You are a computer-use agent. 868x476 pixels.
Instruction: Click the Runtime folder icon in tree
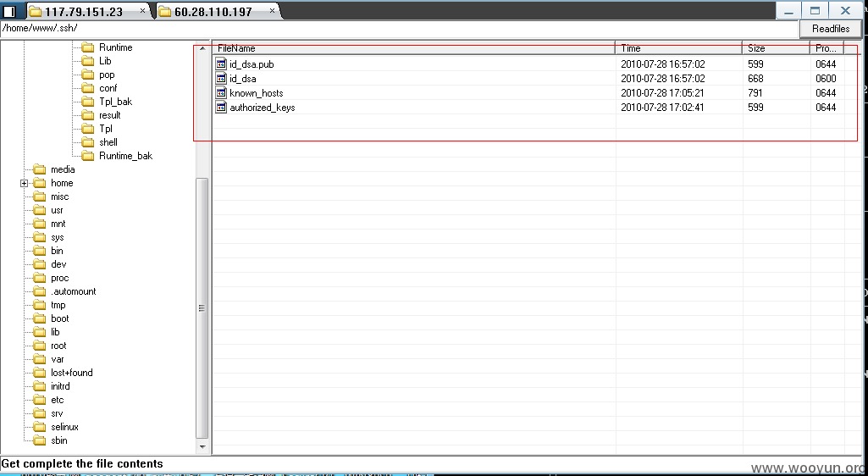pyautogui.click(x=87, y=47)
